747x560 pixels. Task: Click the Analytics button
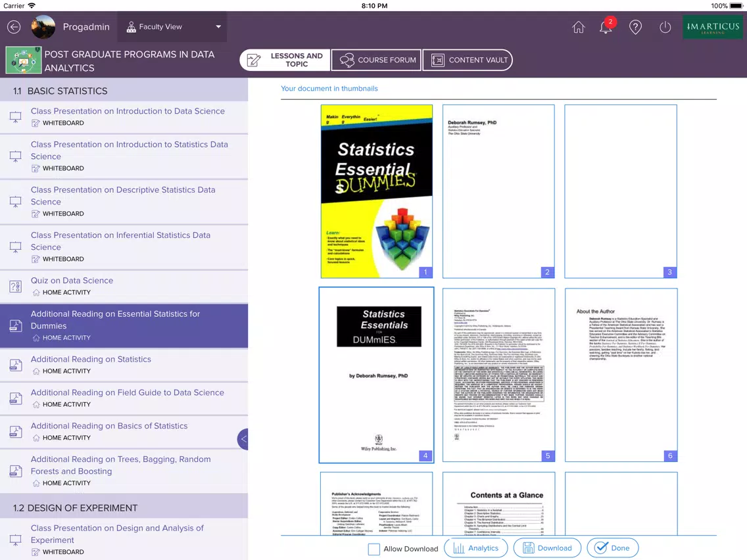(x=475, y=548)
